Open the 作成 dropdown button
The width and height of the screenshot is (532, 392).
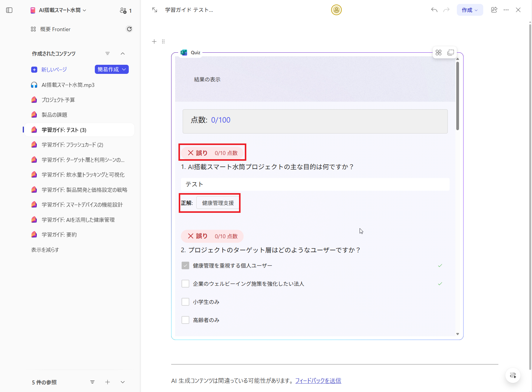pos(470,10)
